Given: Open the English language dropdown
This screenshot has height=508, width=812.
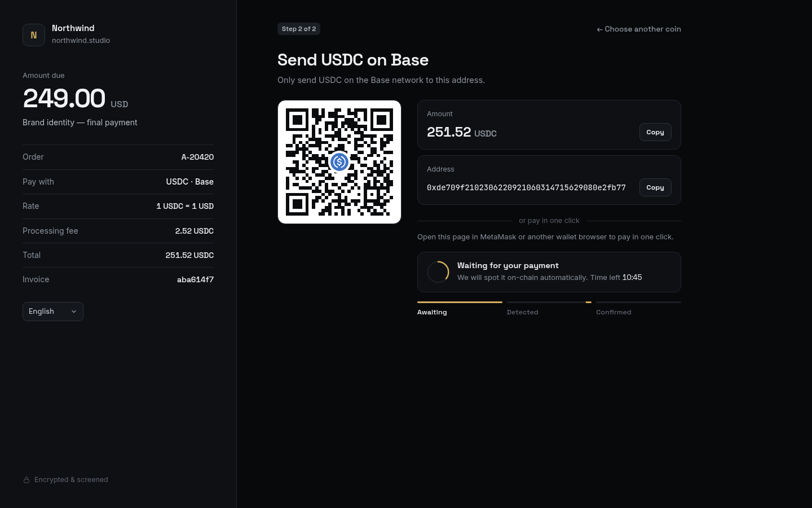Looking at the screenshot, I should [x=53, y=312].
